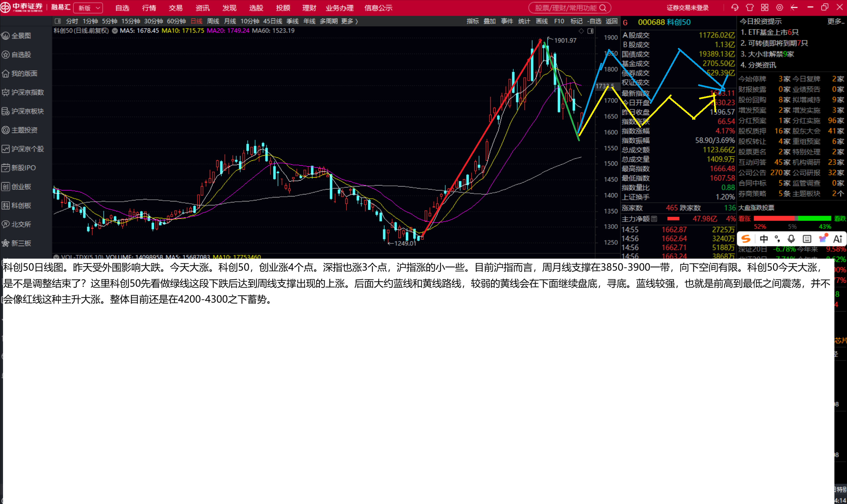Toggle the left panel icon before 分时
This screenshot has width=847, height=504.
tap(58, 21)
